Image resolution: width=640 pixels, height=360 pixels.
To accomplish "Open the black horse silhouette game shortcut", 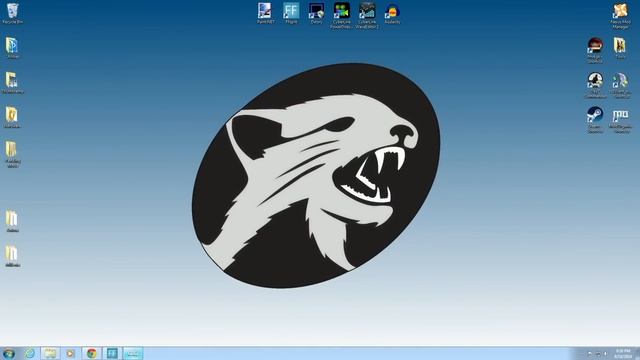I will (595, 85).
